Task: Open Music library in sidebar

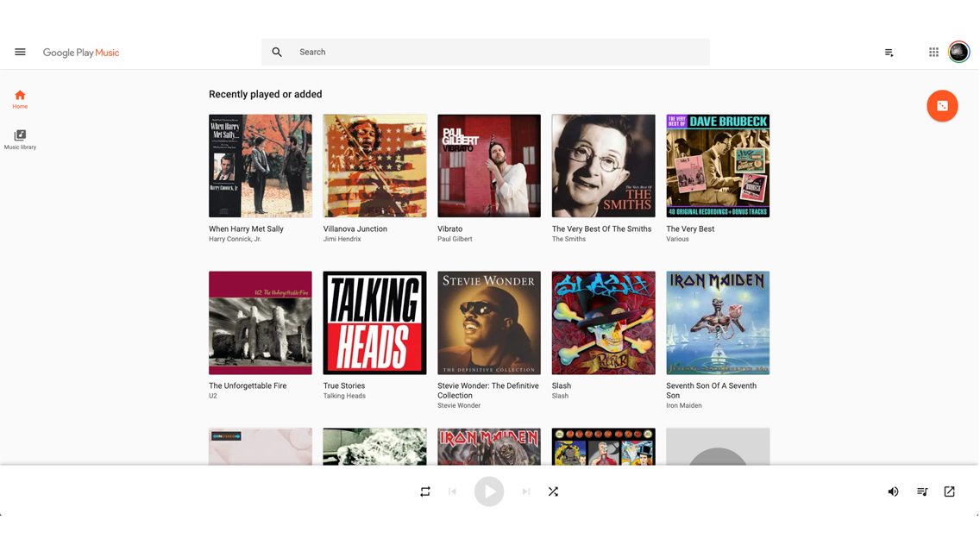Action: point(20,140)
